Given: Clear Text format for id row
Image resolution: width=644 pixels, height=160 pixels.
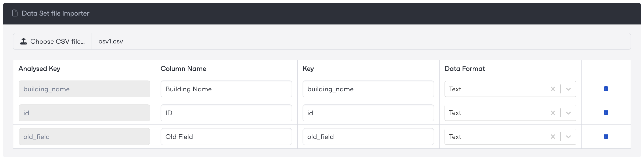Looking at the screenshot, I should click(x=553, y=113).
